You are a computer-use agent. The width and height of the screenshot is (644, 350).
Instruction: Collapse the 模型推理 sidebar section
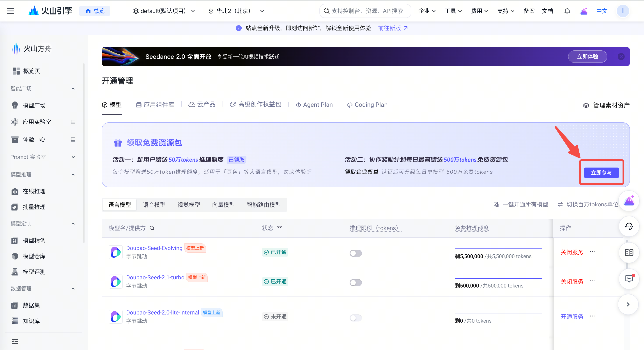coord(73,175)
